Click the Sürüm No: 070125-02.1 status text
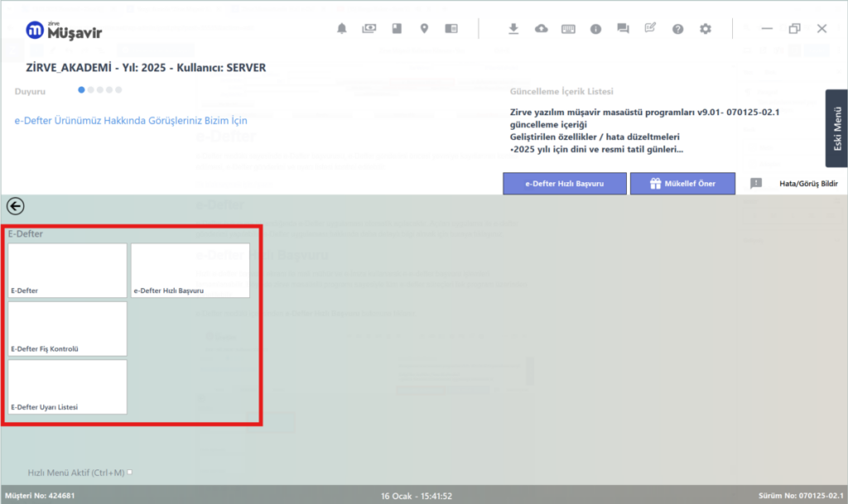Viewport: 848px width, 504px height. pos(801,496)
